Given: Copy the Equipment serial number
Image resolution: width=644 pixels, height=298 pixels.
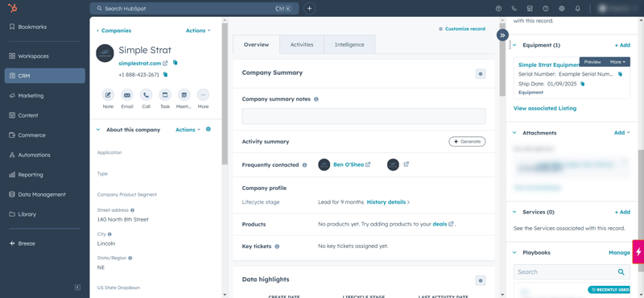Looking at the screenshot, I should tap(620, 74).
